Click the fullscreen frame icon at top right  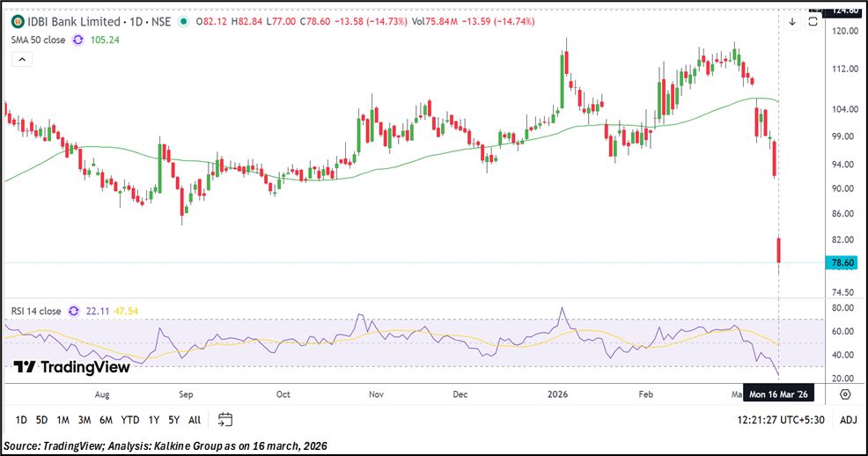click(x=814, y=22)
